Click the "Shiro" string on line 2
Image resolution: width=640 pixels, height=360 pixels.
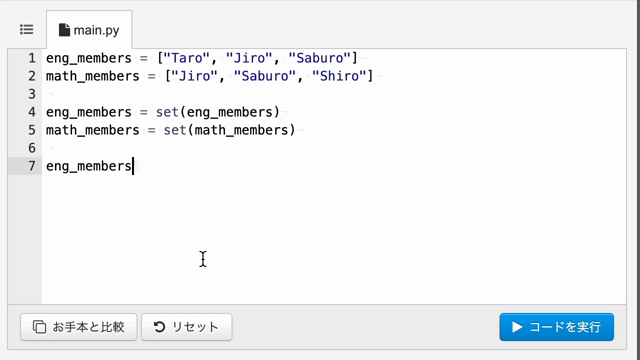339,76
